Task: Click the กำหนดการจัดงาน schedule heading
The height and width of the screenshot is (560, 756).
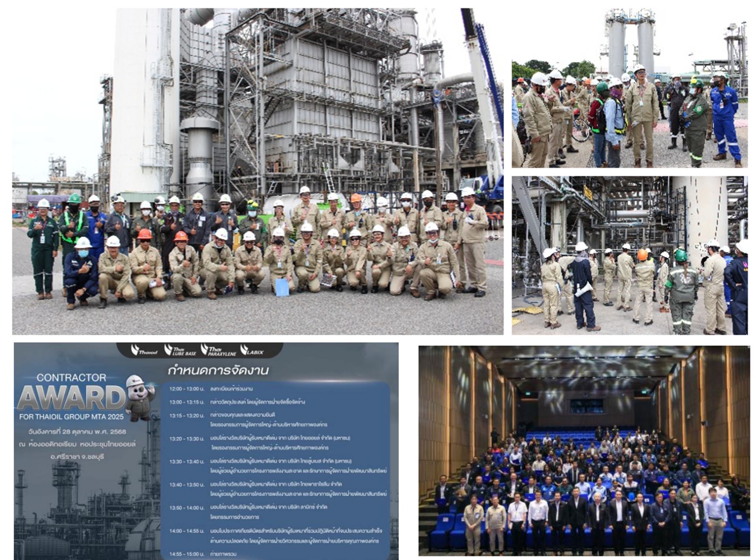Action: tap(218, 370)
